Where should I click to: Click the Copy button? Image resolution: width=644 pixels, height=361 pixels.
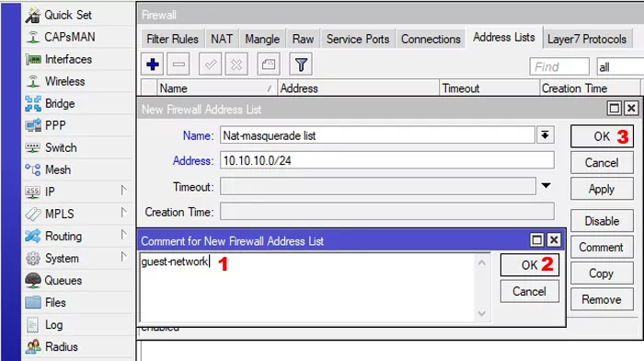[602, 274]
